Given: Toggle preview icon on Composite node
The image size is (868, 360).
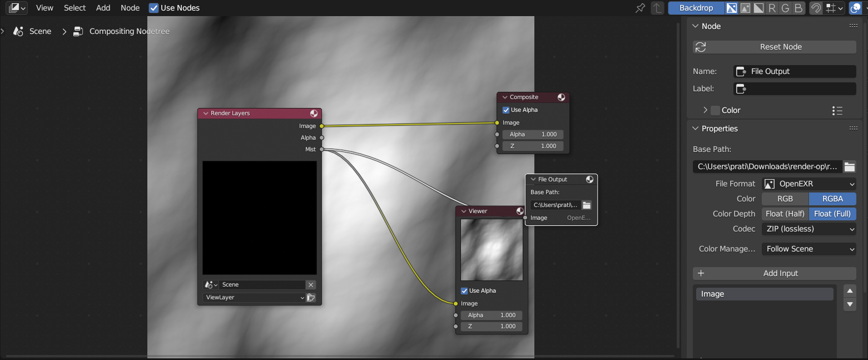Looking at the screenshot, I should pos(562,97).
